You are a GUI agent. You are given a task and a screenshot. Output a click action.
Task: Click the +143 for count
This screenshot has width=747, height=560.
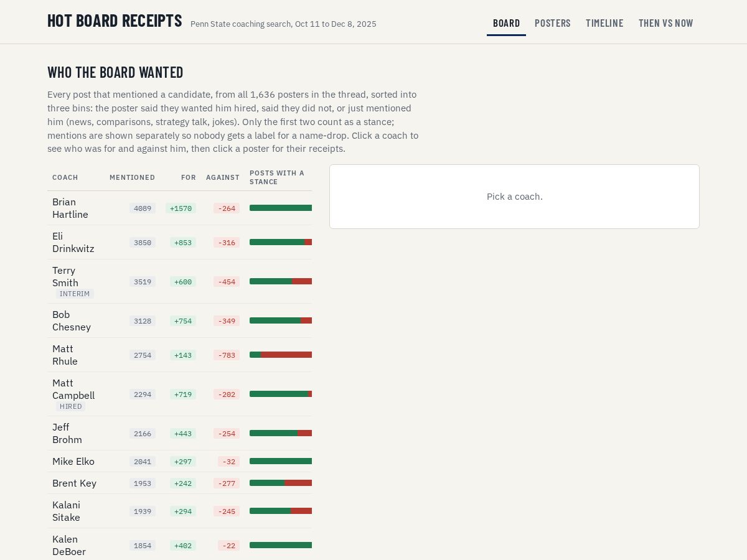click(x=183, y=355)
